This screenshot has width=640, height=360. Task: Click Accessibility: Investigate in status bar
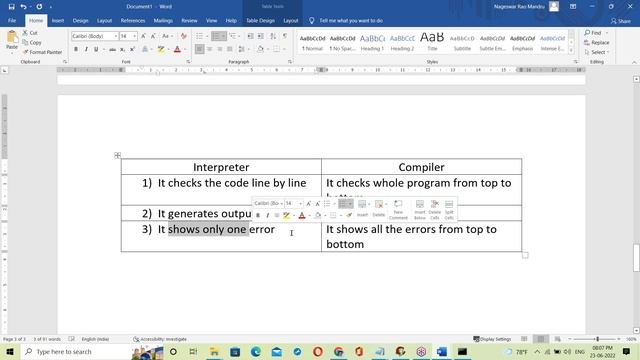160,339
